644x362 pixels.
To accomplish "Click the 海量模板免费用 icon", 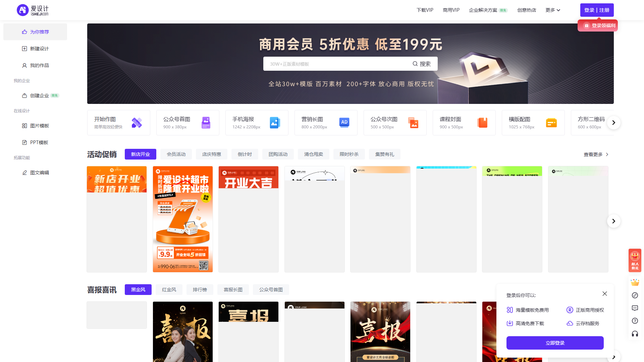I will pyautogui.click(x=510, y=310).
